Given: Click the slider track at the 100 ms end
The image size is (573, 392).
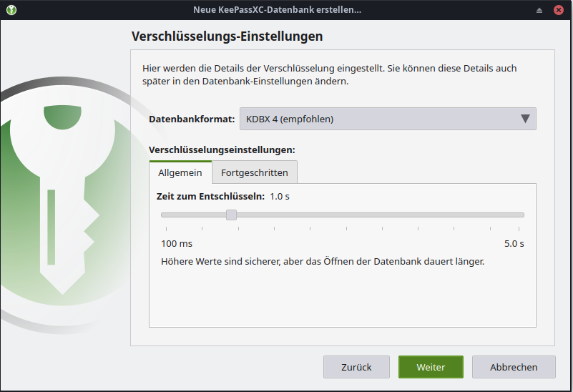Looking at the screenshot, I should click(164, 215).
